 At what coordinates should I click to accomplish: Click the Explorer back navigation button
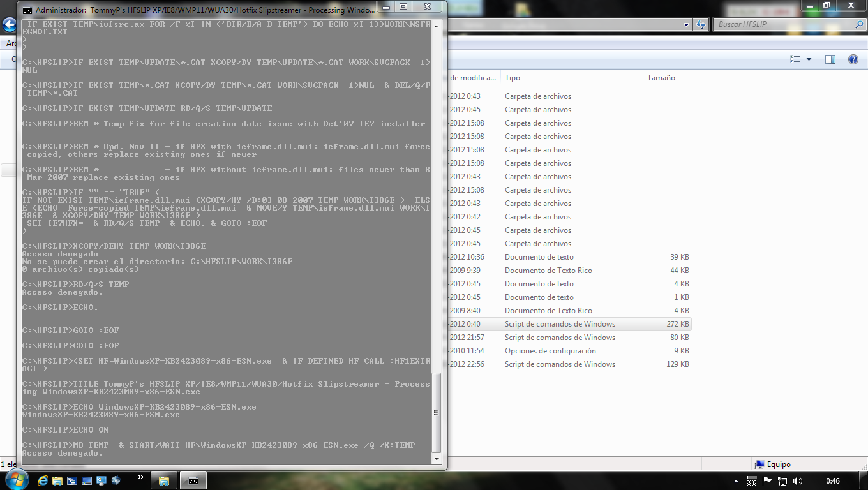click(9, 24)
